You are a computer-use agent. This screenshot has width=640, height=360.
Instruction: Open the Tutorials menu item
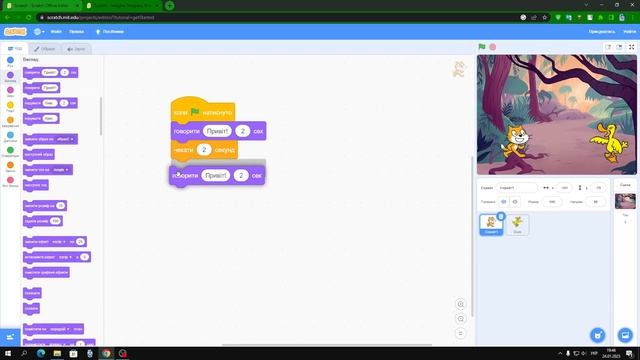tap(110, 31)
